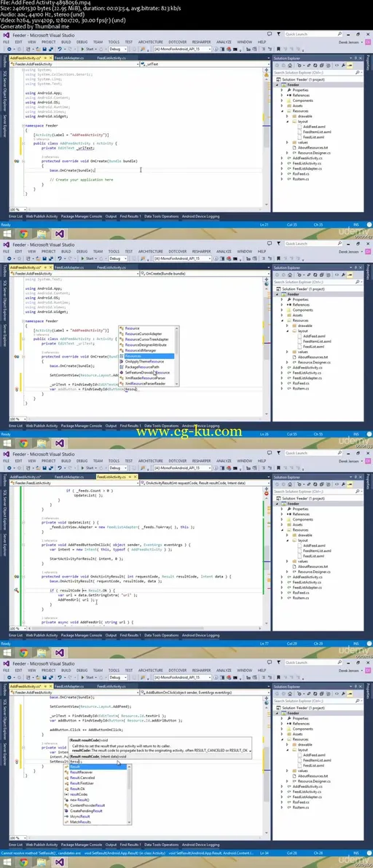Open Android Device Logging tab in the Ln 34 frame
This screenshot has height=868, width=373.
200,844
